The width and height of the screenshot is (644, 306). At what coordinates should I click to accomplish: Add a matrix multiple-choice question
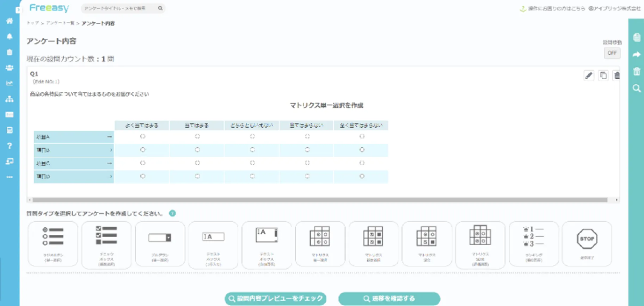(373, 244)
